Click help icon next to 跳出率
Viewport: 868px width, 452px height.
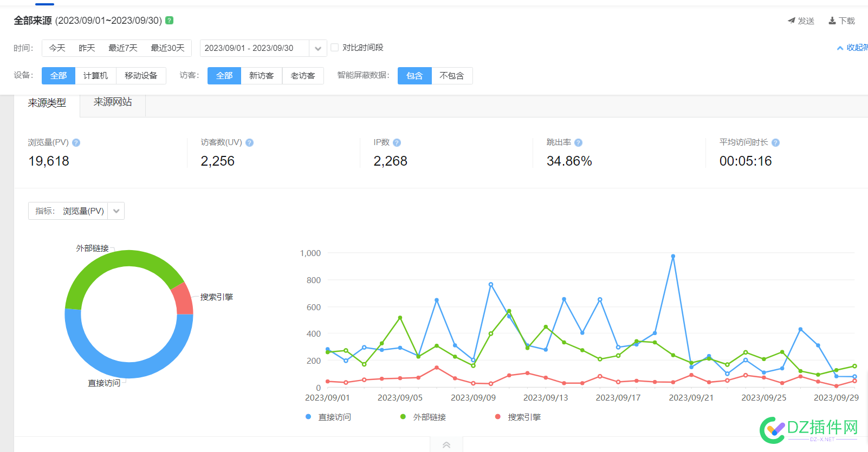(x=578, y=143)
